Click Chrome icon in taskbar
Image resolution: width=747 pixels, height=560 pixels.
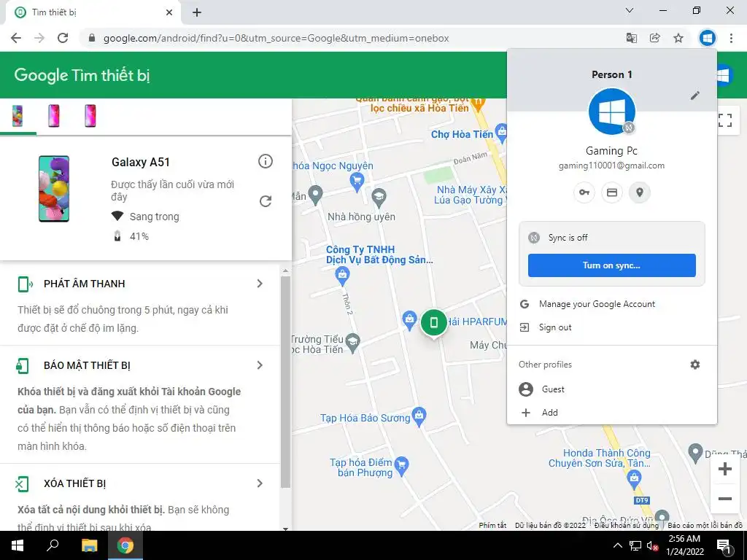pos(125,545)
